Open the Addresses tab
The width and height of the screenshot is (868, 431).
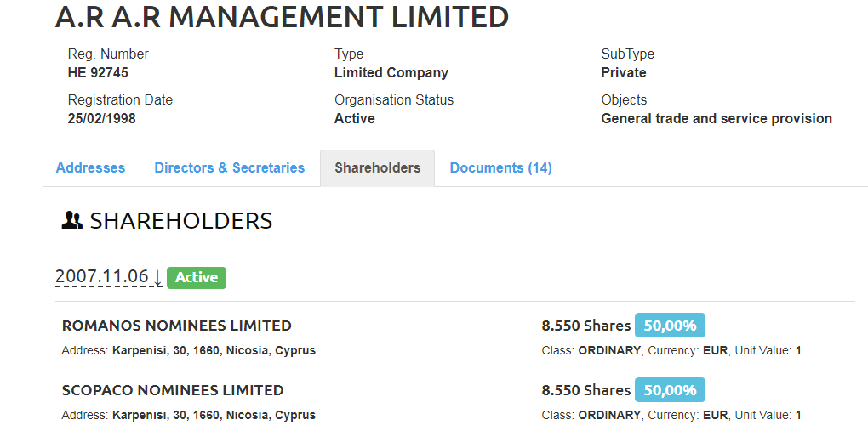(90, 168)
